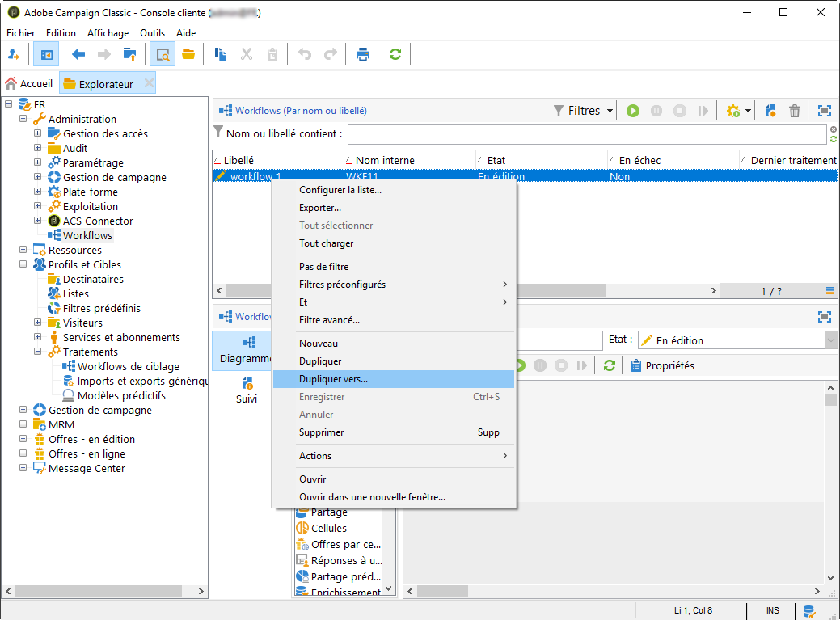Image resolution: width=840 pixels, height=620 pixels.
Task: Click the Copy icon in main toolbar
Action: pos(221,54)
